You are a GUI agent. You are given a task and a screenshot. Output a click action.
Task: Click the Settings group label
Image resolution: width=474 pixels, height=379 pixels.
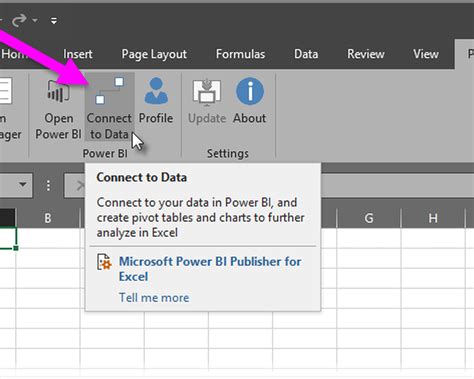click(228, 153)
